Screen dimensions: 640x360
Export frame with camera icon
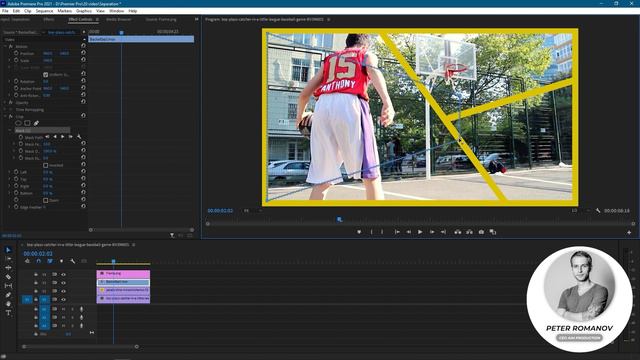(481, 232)
